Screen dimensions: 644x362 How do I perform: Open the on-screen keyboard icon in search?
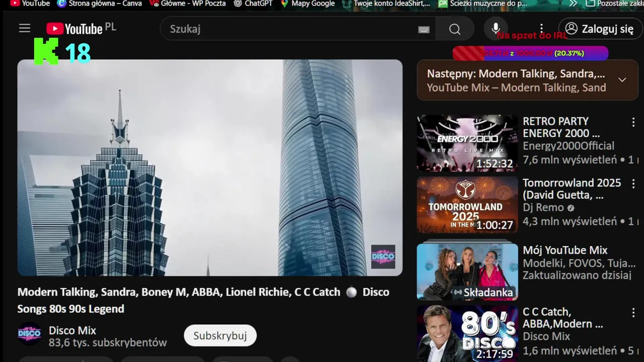[x=424, y=29]
